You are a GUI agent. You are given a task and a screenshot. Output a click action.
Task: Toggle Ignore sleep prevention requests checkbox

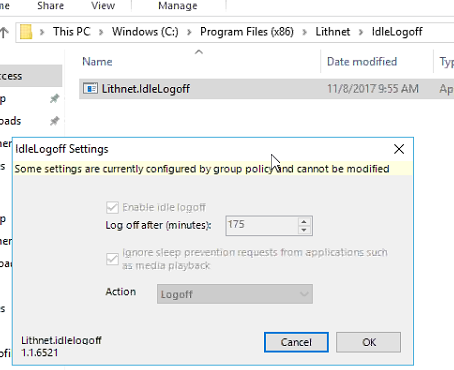coord(112,259)
